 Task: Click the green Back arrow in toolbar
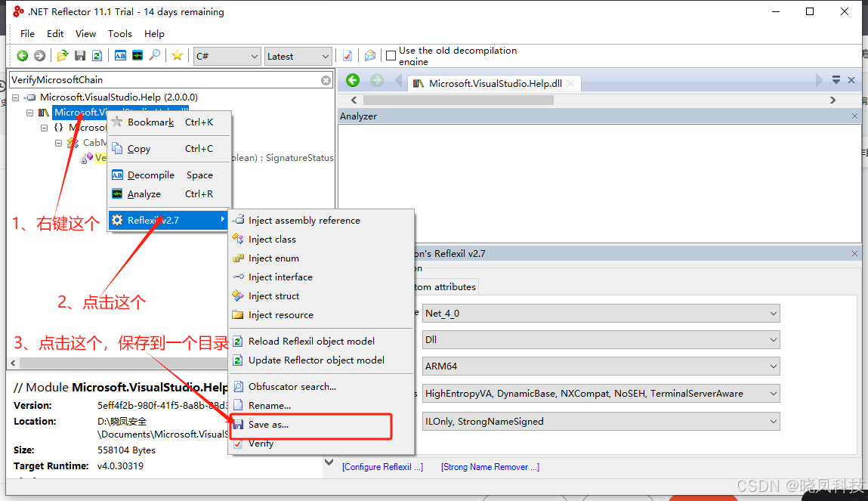tap(22, 55)
